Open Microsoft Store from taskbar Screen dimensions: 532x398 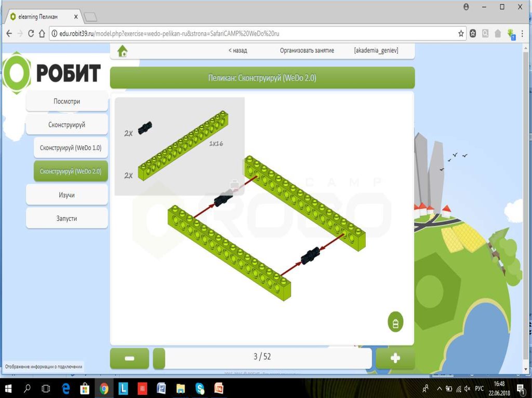85,389
